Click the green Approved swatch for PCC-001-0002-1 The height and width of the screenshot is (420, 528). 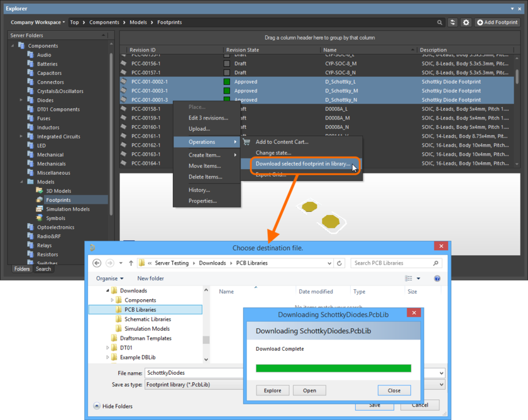(227, 82)
